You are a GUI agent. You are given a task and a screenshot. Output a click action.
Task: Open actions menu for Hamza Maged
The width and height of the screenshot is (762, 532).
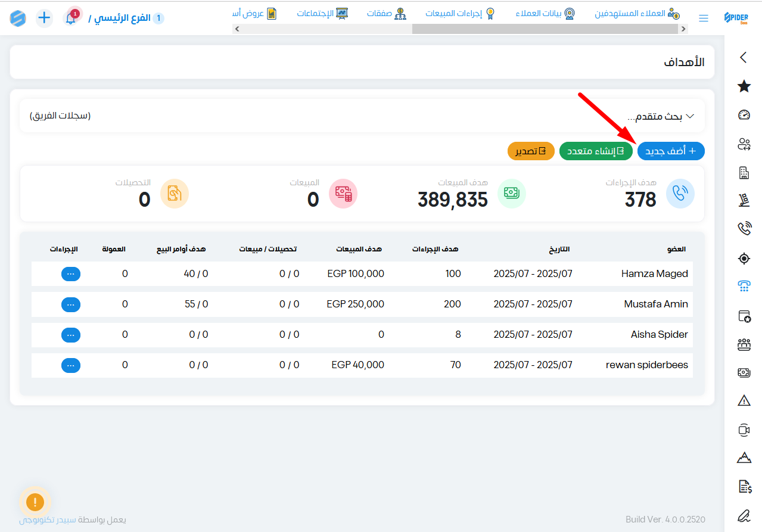pos(71,274)
